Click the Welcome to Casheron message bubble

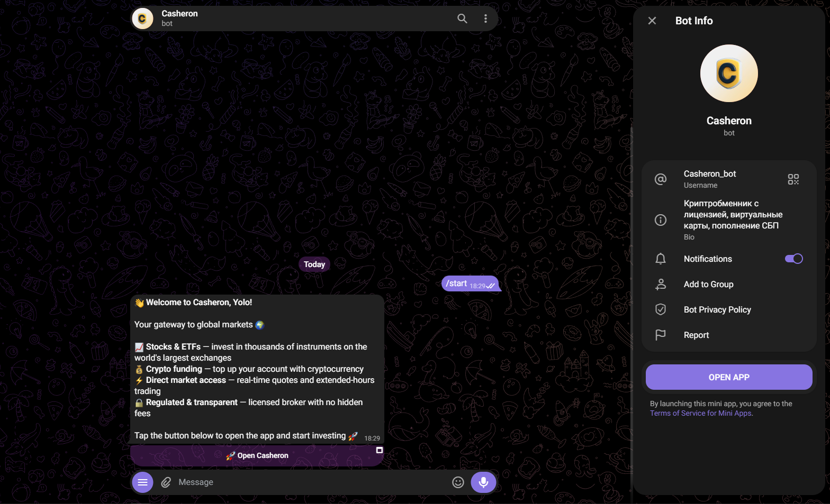point(257,369)
